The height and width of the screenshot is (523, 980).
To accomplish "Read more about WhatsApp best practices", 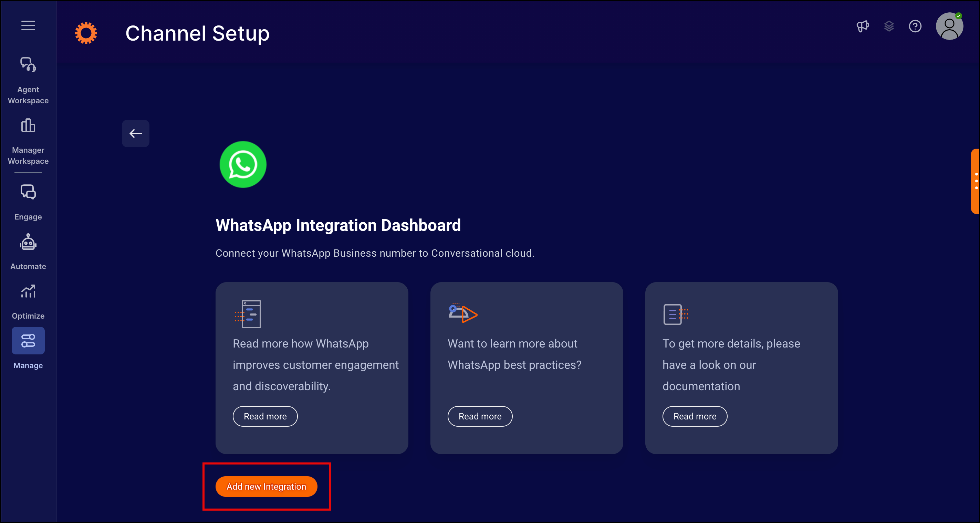I will [x=480, y=416].
